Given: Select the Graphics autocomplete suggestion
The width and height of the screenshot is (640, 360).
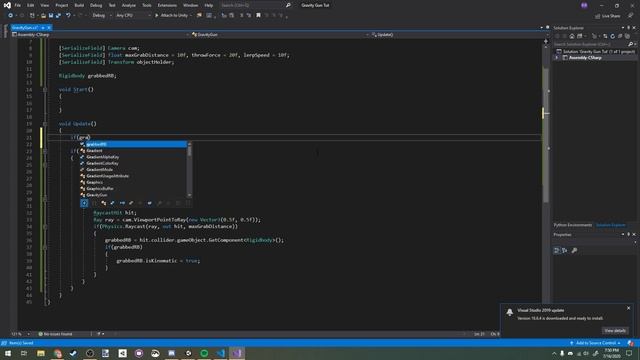Looking at the screenshot, I should 133,182.
